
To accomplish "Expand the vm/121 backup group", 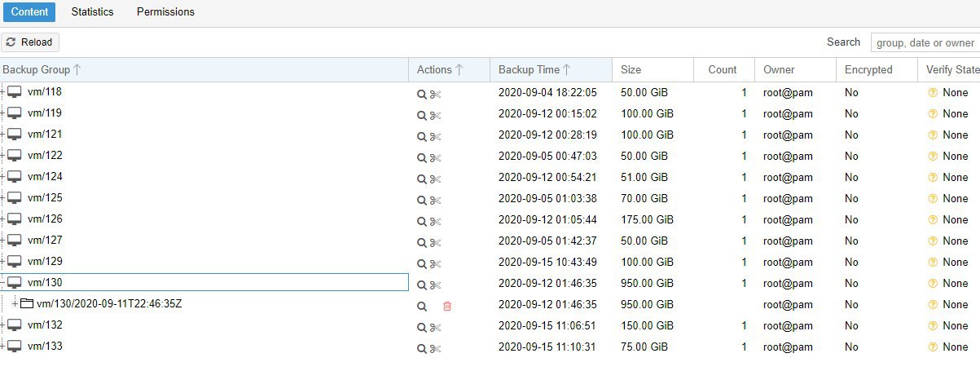I will (x=3, y=135).
